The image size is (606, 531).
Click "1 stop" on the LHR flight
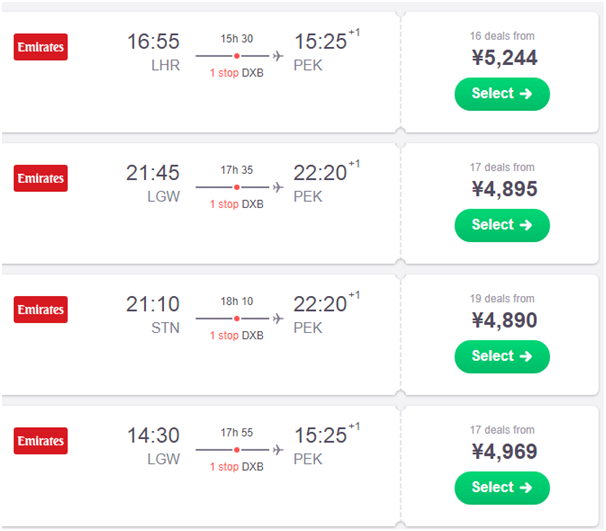click(224, 73)
